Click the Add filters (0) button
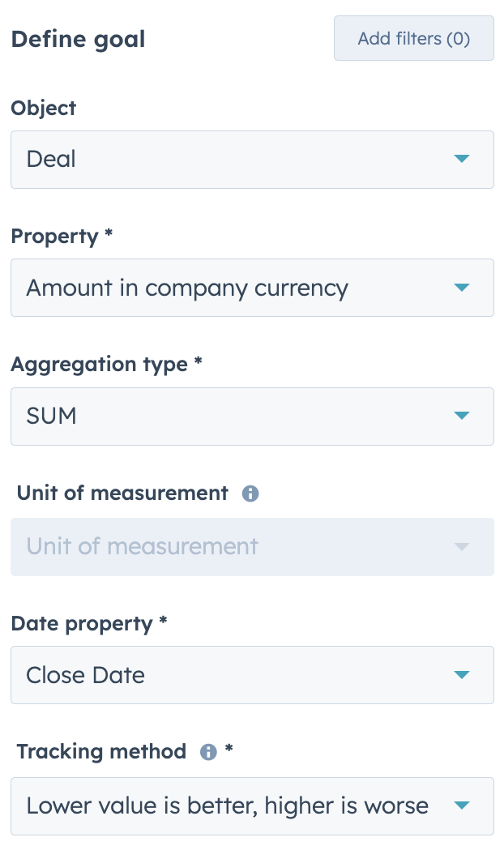504x846 pixels. point(413,38)
